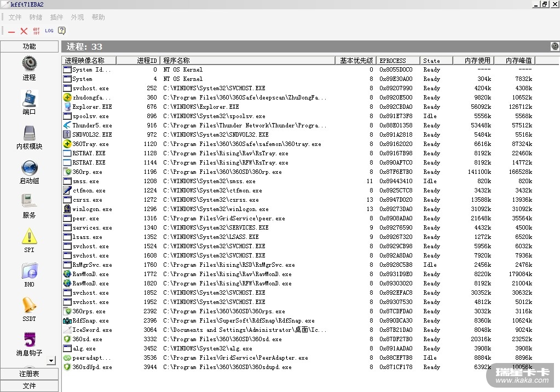
Task: Switch to the 注册表 registry panel
Action: click(x=29, y=374)
